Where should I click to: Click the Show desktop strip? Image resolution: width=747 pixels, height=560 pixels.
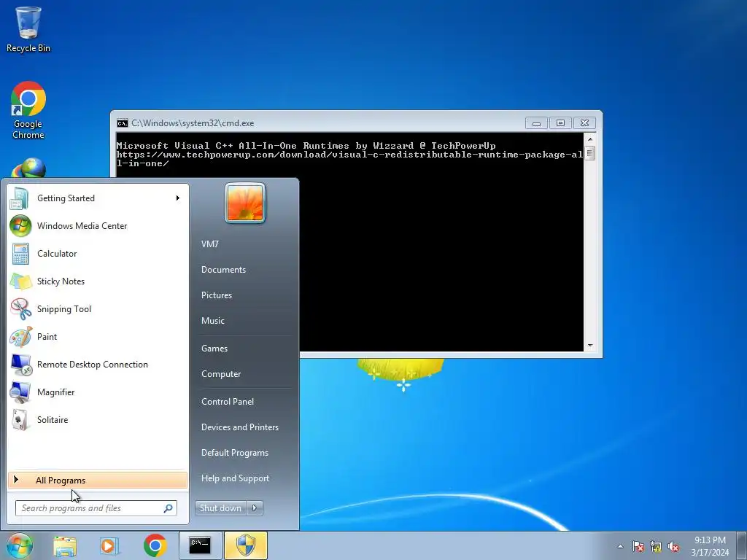point(742,545)
